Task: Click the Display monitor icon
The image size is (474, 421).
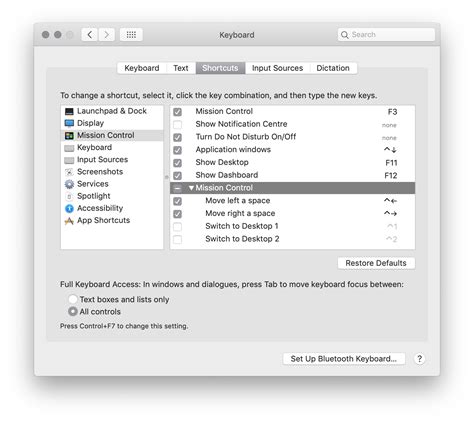Action: click(x=69, y=123)
